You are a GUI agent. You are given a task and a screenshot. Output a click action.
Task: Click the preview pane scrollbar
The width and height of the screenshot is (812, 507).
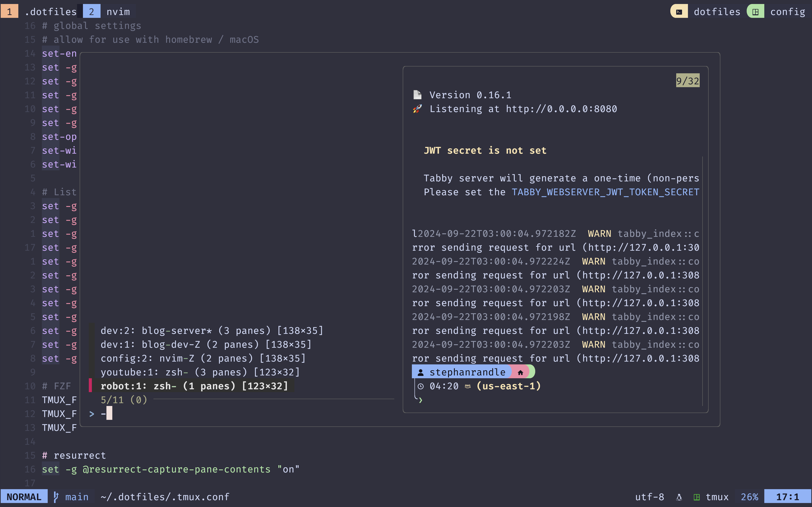point(702,281)
